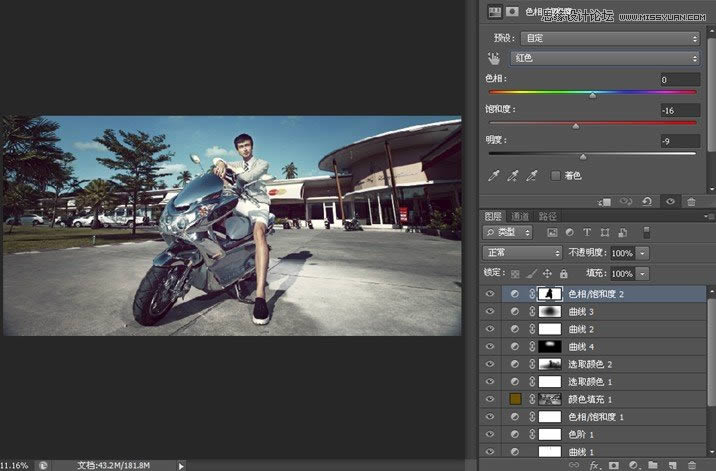The width and height of the screenshot is (716, 471).
Task: Click the clip-to-layer icon in properties footer
Action: tap(605, 201)
